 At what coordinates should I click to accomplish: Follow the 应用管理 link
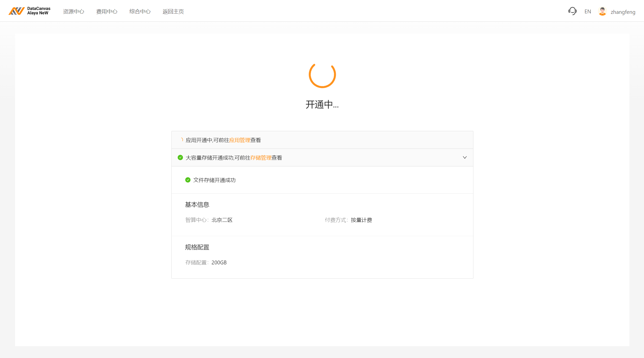click(240, 140)
